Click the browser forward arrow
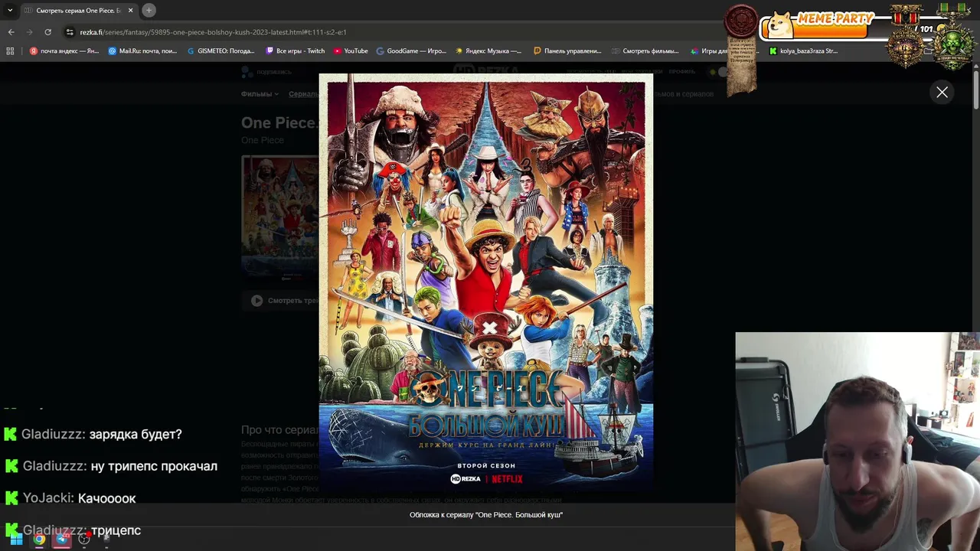 click(x=29, y=32)
